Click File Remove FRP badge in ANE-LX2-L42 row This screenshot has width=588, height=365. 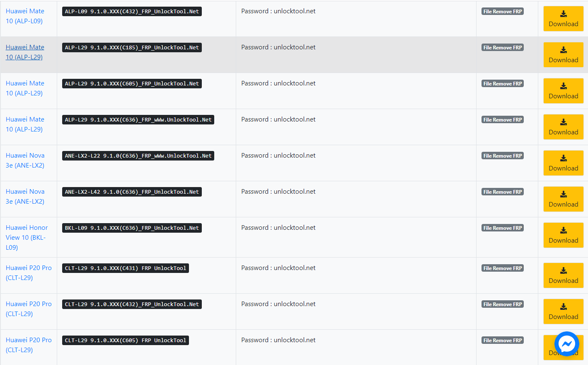click(x=503, y=192)
